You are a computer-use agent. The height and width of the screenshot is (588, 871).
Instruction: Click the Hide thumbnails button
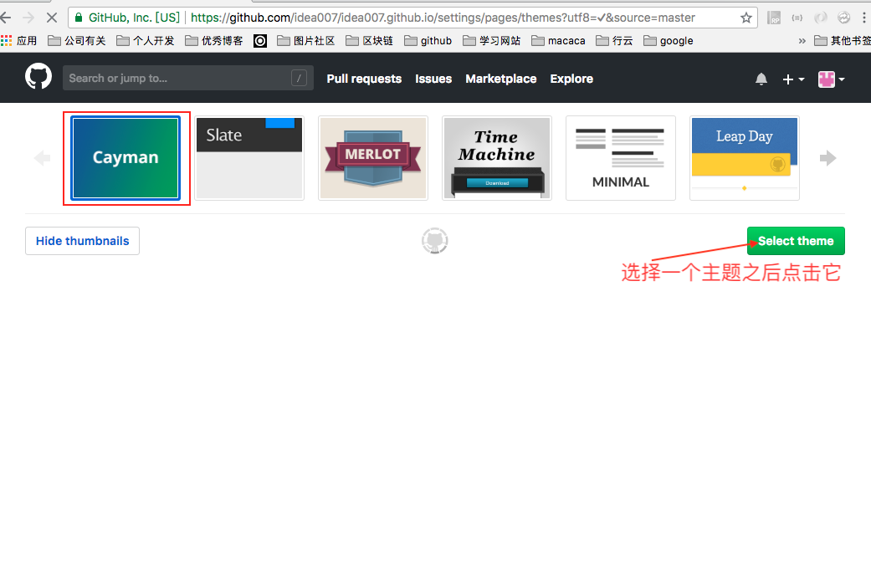point(82,241)
